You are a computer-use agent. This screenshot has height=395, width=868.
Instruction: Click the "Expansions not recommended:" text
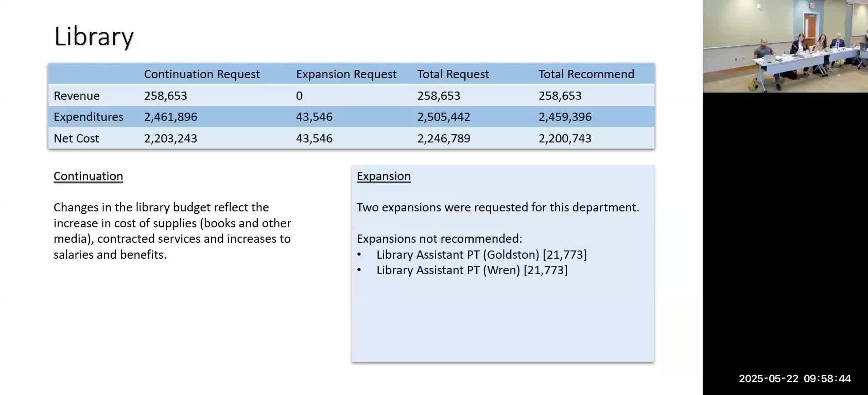pyautogui.click(x=439, y=239)
